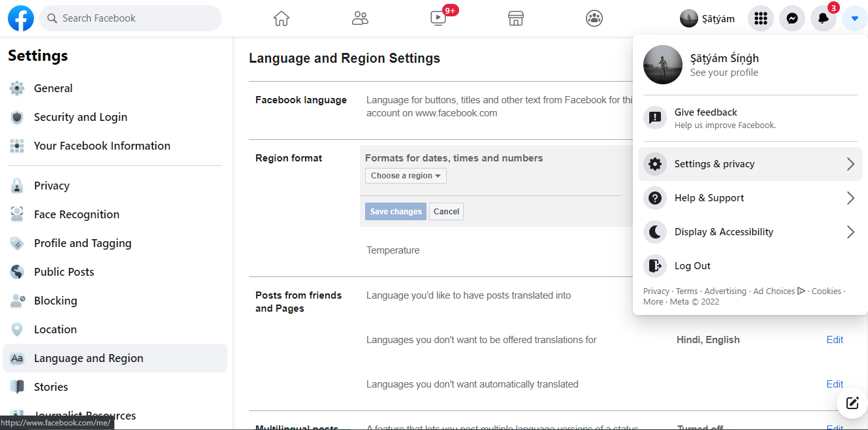This screenshot has height=430, width=868.
Task: Click See your profile in the account menu
Action: [x=724, y=73]
